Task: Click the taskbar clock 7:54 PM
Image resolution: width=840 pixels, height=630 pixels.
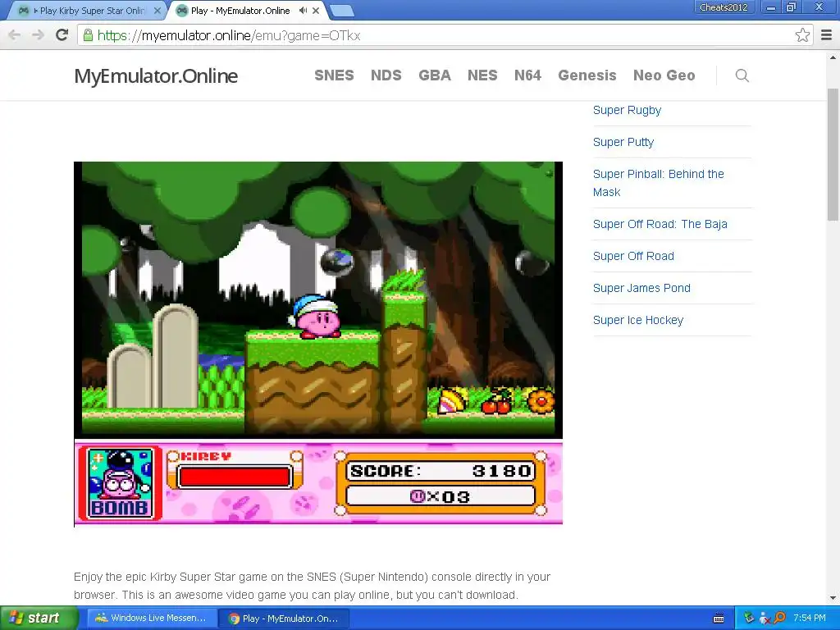Action: tap(809, 619)
